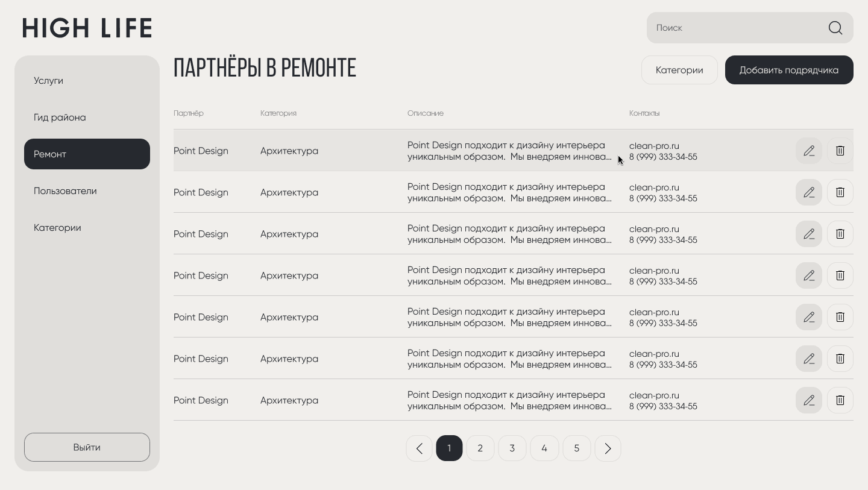Image resolution: width=868 pixels, height=490 pixels.
Task: Delete the last partner row
Action: [840, 400]
